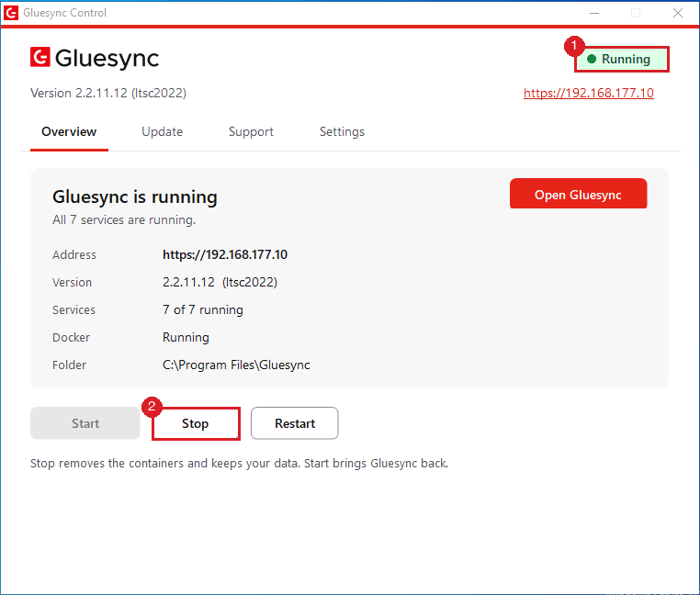Click the Running status badge

click(x=622, y=59)
